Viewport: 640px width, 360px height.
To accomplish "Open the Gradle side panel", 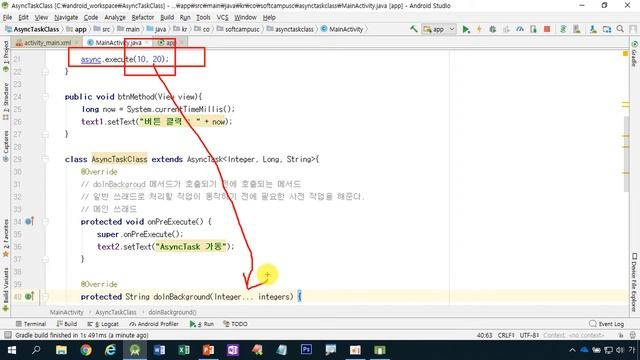I will pyautogui.click(x=634, y=54).
